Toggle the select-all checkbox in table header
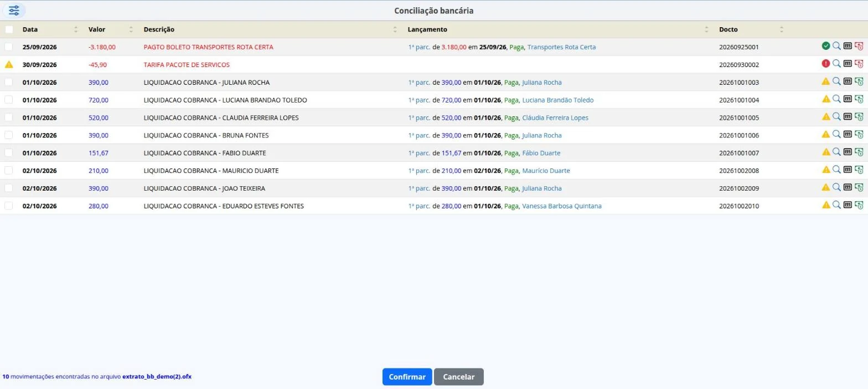868x389 pixels. coord(9,29)
